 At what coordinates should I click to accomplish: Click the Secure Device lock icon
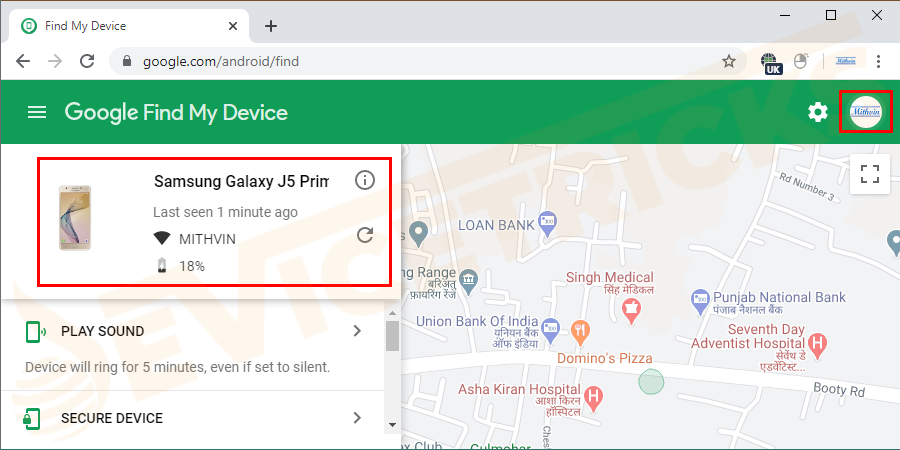[32, 418]
